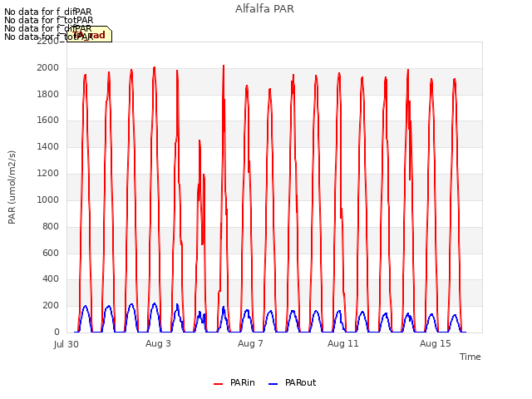Click the first 'No data for f_difPAR' message

(x=48, y=12)
